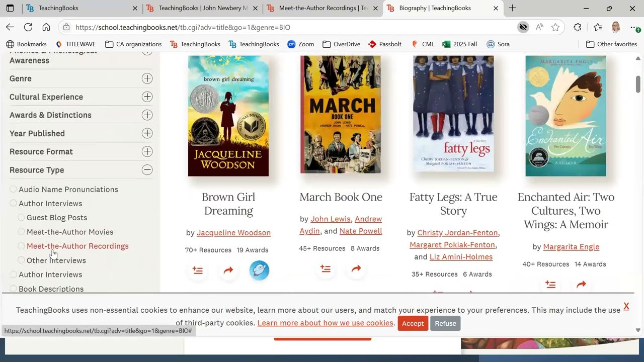Open the Enchanted Air book cover
The image size is (644, 362).
(x=566, y=116)
